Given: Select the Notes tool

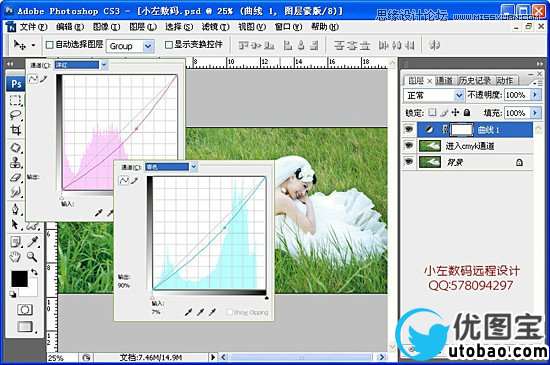Looking at the screenshot, I should pyautogui.click(x=16, y=242).
